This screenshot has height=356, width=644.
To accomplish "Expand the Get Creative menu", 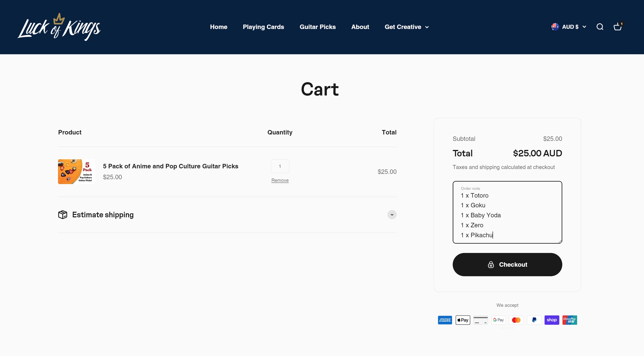I will coord(407,27).
